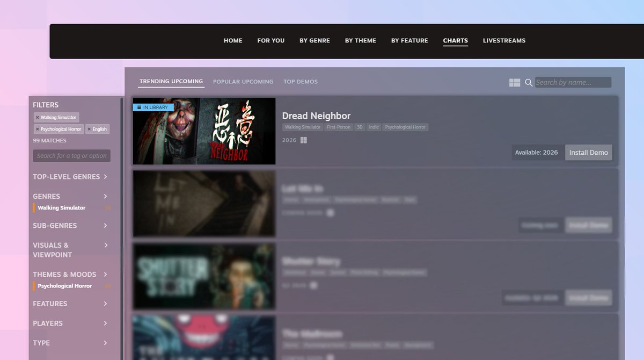Click First-Person tag on Dread Neighbor
Screen dimensions: 644x360
click(x=338, y=127)
